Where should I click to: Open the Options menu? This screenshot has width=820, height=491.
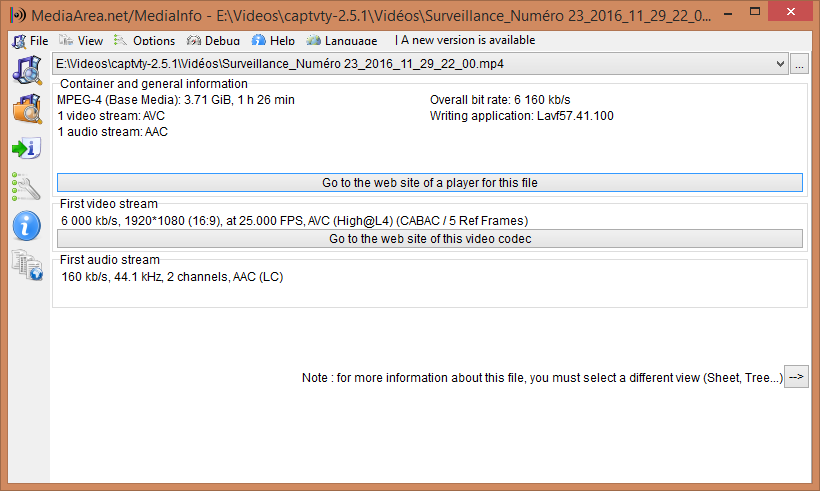145,40
